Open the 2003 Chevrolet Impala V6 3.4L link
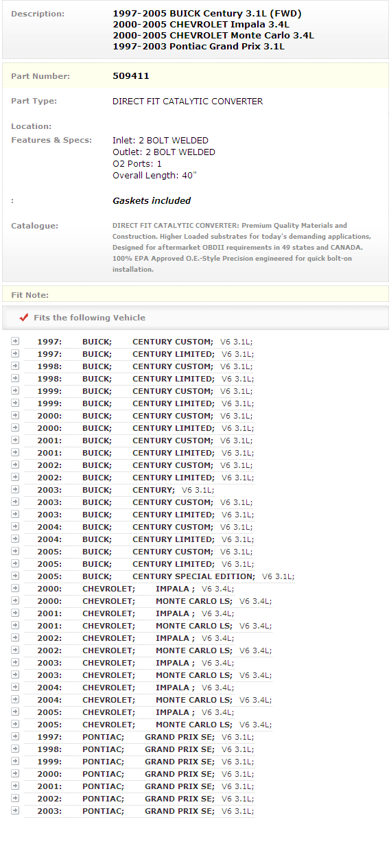The image size is (391, 868). click(130, 663)
